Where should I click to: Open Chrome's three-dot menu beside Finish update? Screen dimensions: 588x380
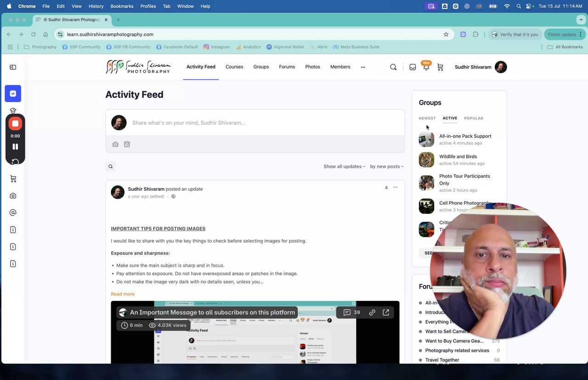[581, 34]
